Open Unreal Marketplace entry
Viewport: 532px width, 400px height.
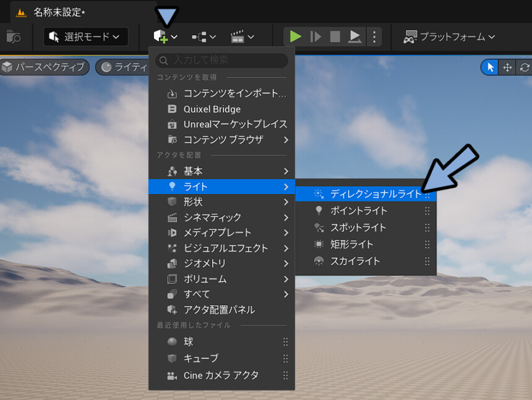[x=222, y=124]
